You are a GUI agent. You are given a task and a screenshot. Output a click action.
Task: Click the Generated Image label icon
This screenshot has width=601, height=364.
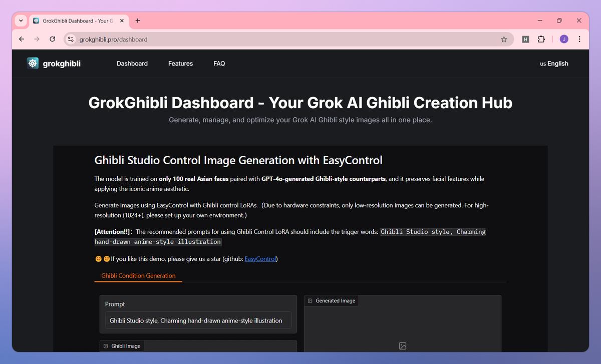[x=310, y=301]
